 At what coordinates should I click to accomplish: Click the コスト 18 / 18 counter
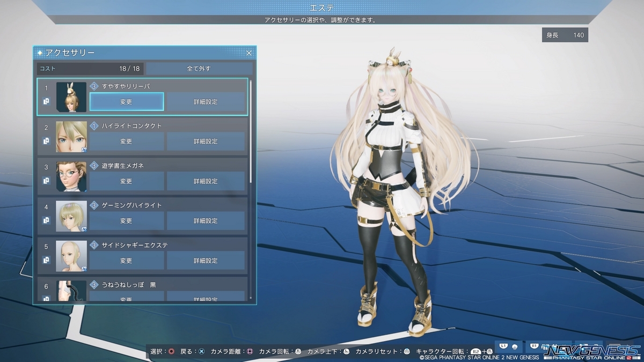[90, 69]
